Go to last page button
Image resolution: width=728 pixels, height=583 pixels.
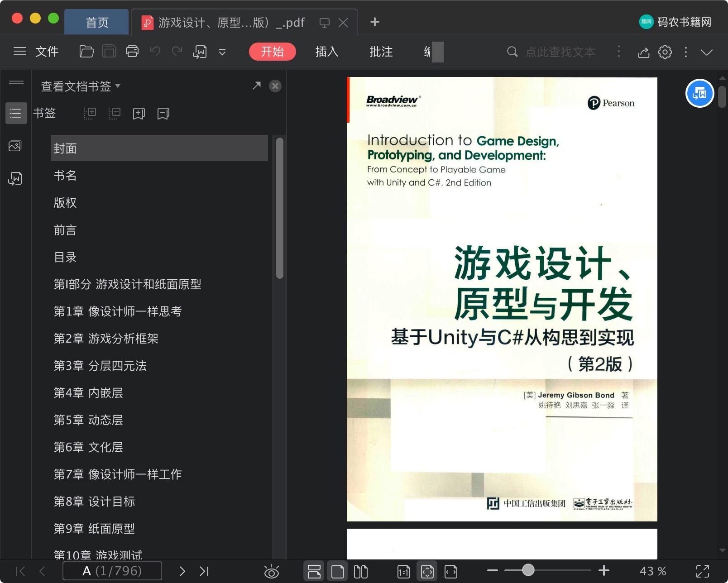click(204, 571)
